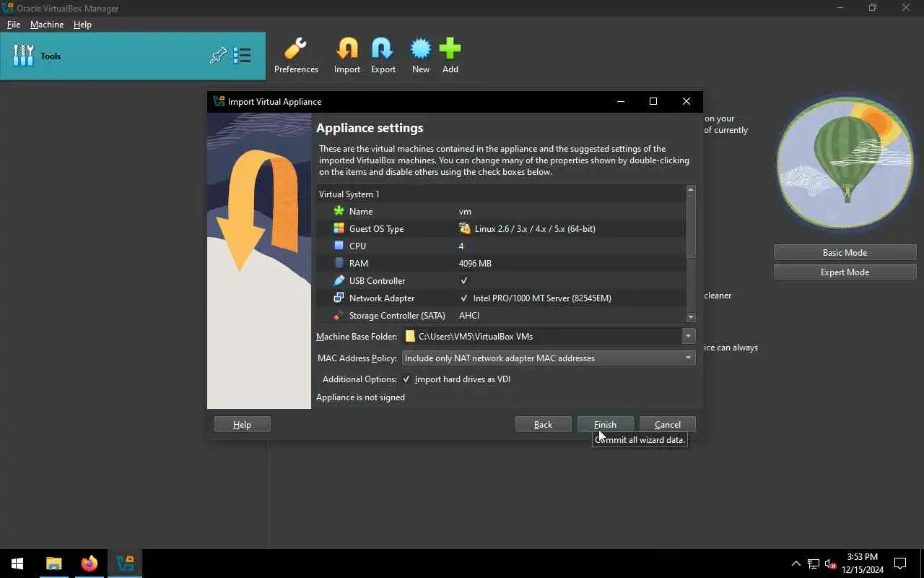Click the Tools wrench icon
The image size is (924, 578).
click(x=24, y=56)
